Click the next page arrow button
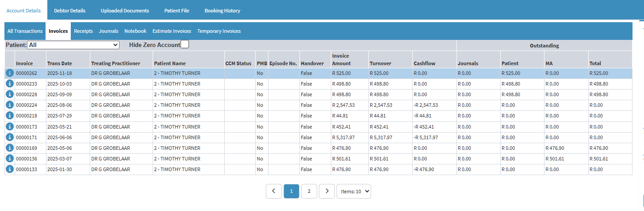Viewport: 644px width, 211px height. click(x=326, y=191)
